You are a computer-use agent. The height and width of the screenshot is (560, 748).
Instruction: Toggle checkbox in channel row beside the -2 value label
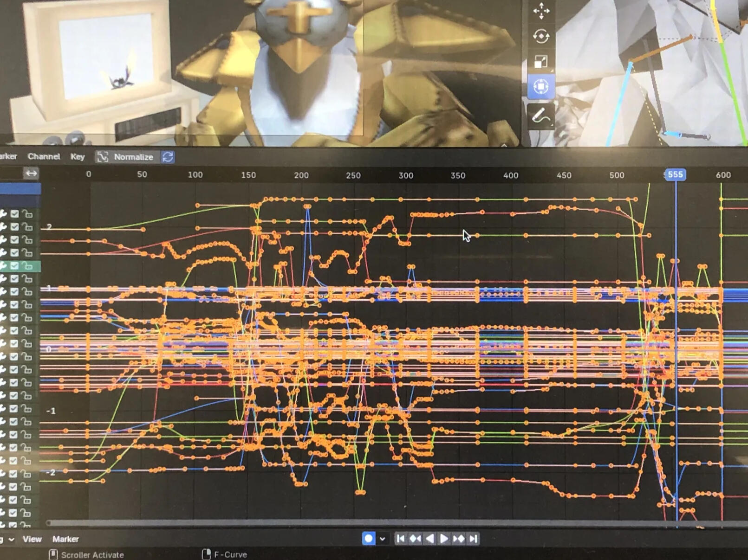[x=13, y=474]
